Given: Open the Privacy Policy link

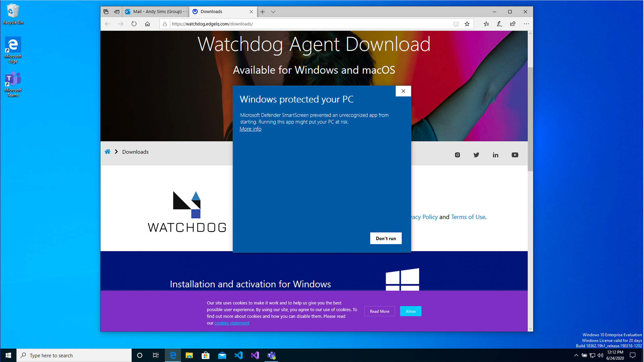Looking at the screenshot, I should point(424,217).
